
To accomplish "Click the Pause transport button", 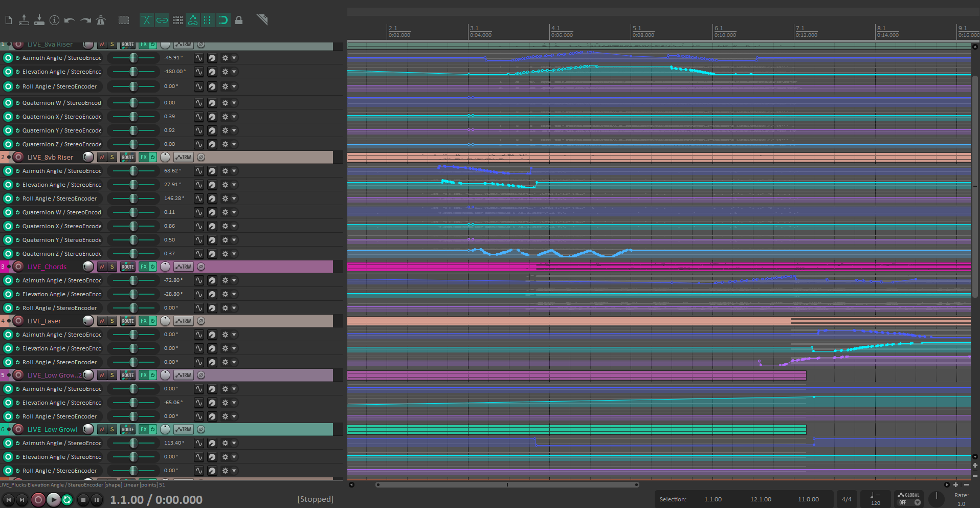I will pyautogui.click(x=96, y=499).
